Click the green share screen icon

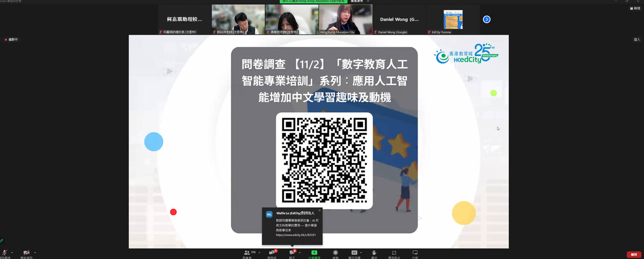(x=314, y=253)
